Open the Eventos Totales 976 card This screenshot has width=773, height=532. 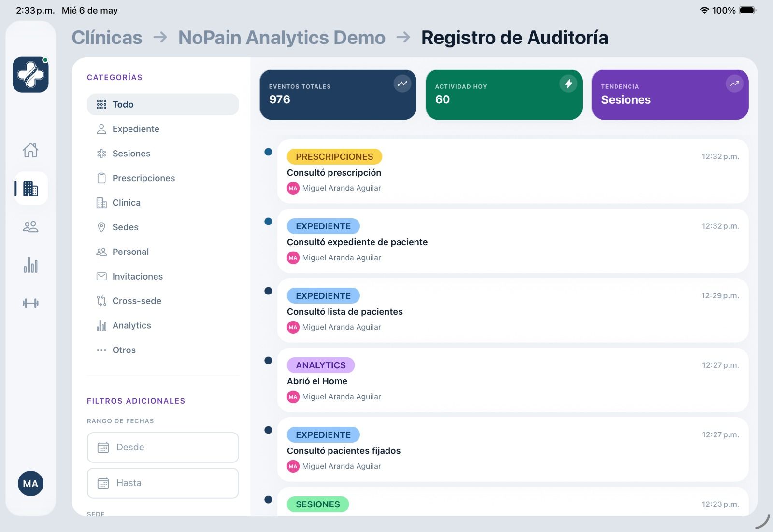(x=338, y=95)
